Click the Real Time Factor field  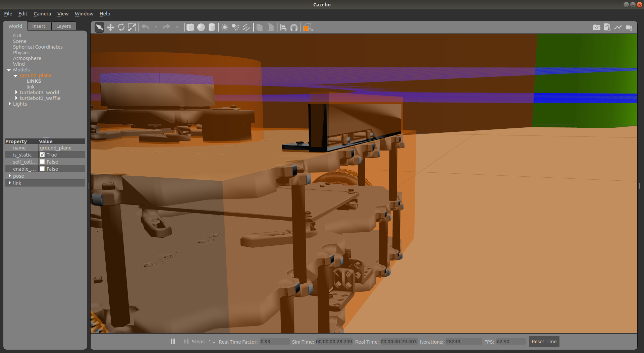(x=274, y=342)
